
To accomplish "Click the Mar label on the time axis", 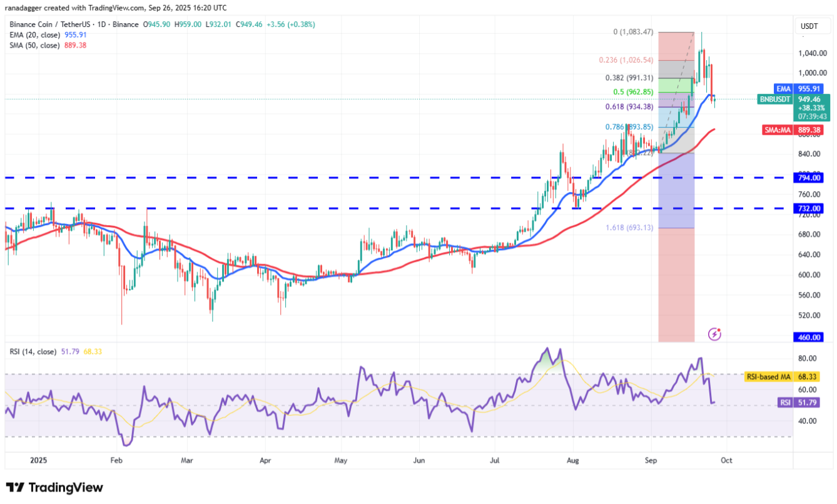I will (x=188, y=460).
